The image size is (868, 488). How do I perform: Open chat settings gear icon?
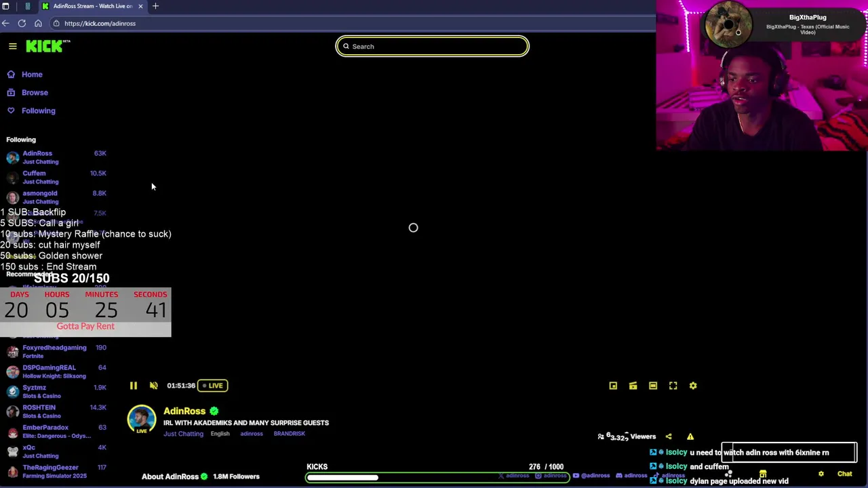pos(821,474)
